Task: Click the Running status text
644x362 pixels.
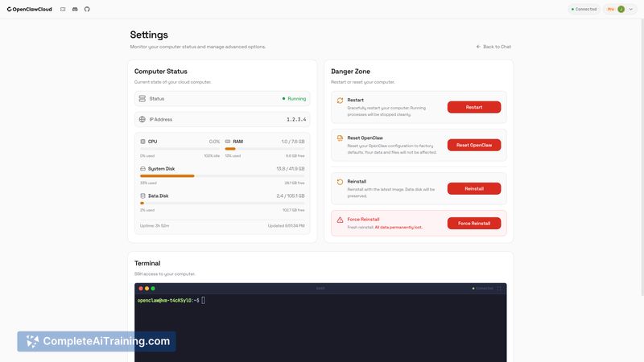Action: tap(296, 98)
